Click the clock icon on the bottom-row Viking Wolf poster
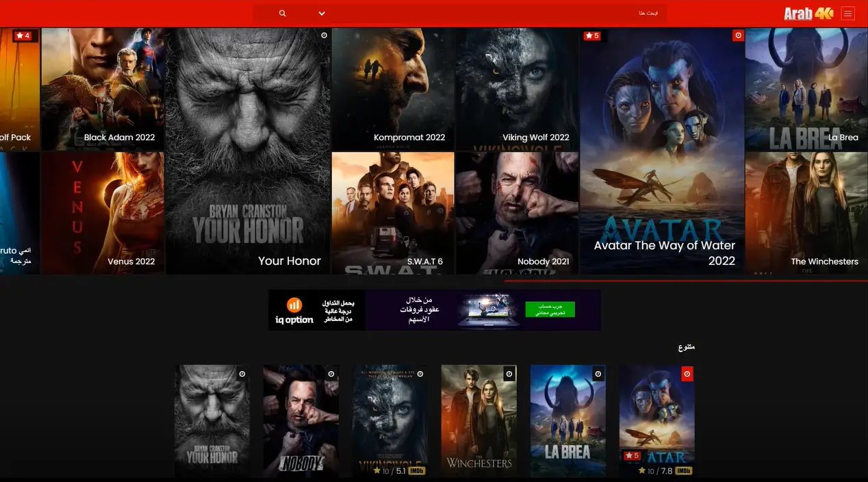This screenshot has height=482, width=868. pyautogui.click(x=420, y=374)
